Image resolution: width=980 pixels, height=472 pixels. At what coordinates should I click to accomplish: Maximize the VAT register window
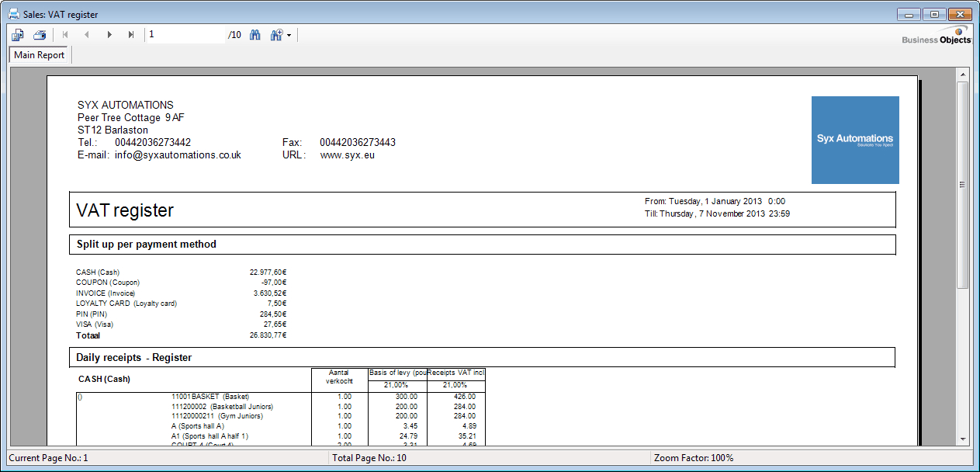[935, 14]
